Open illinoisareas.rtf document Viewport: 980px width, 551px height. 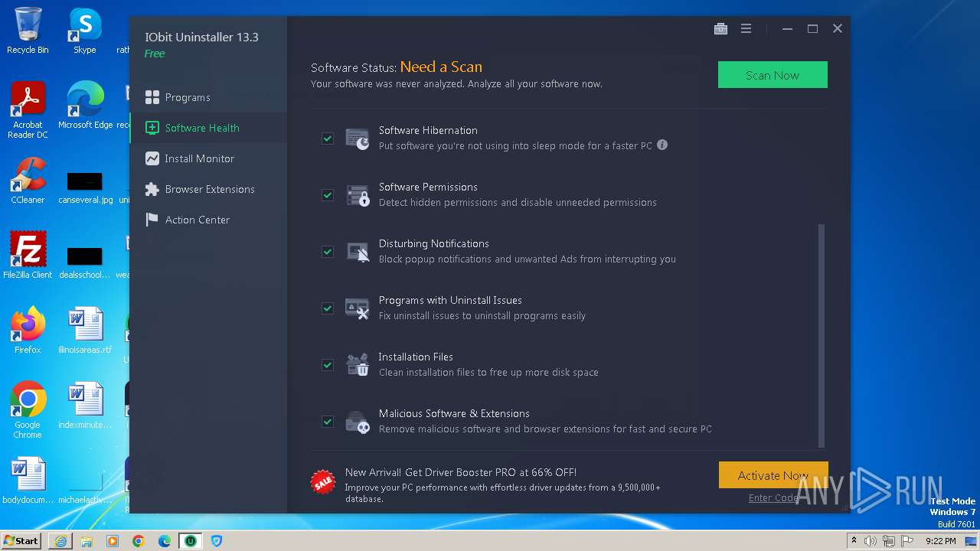85,330
